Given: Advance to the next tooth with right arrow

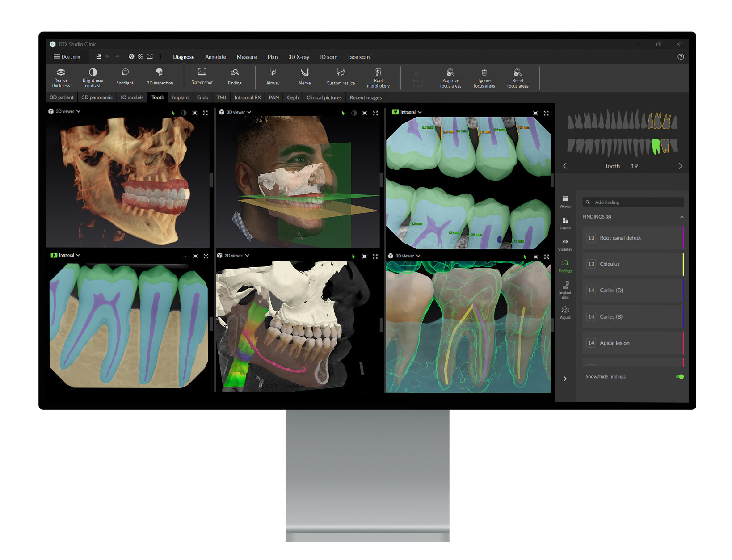Looking at the screenshot, I should (681, 166).
